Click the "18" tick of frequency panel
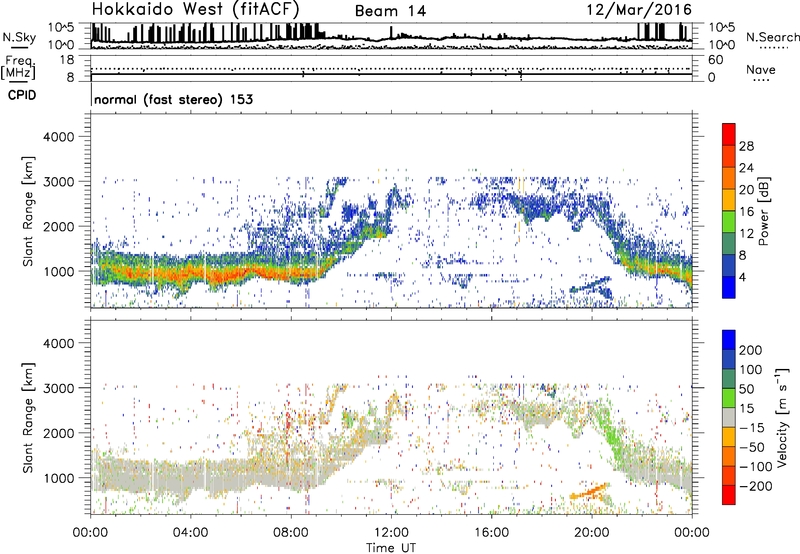Image resolution: width=800 pixels, height=554 pixels. [x=67, y=60]
